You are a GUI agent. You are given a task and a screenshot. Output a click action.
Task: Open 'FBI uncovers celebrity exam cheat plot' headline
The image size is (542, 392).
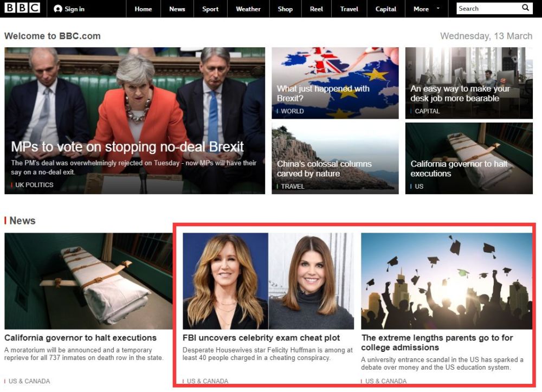tap(261, 338)
